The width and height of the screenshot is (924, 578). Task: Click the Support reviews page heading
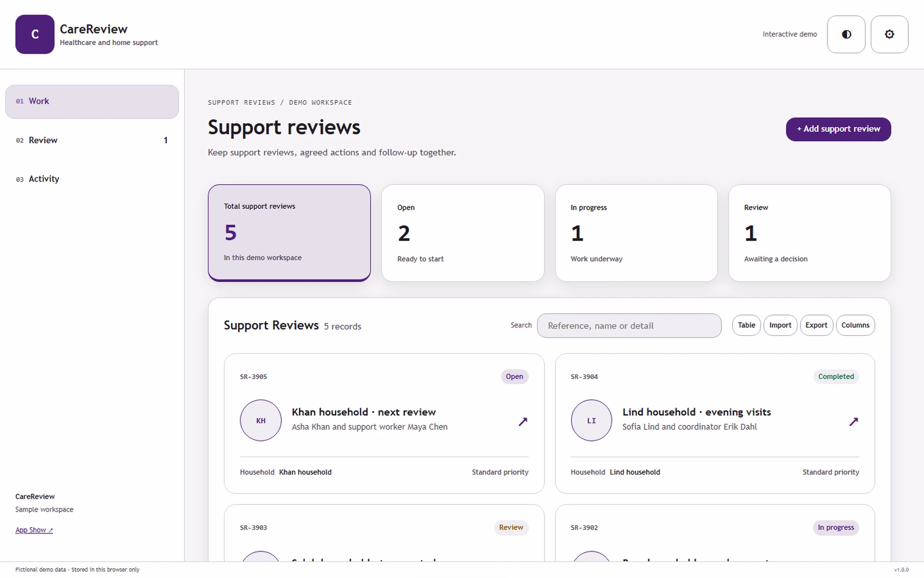(x=284, y=128)
